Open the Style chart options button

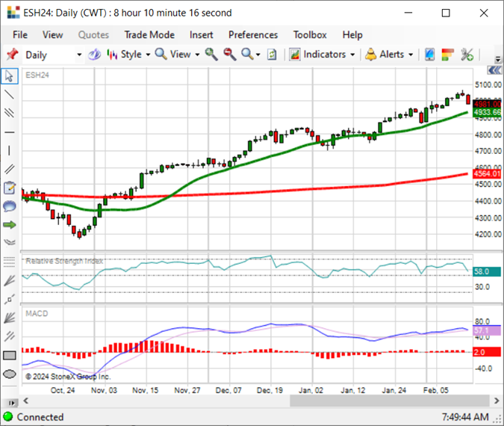click(x=128, y=55)
